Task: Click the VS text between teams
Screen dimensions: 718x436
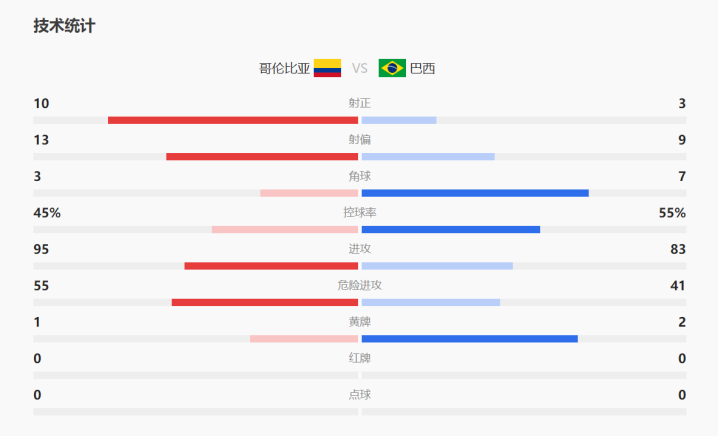Action: tap(360, 68)
